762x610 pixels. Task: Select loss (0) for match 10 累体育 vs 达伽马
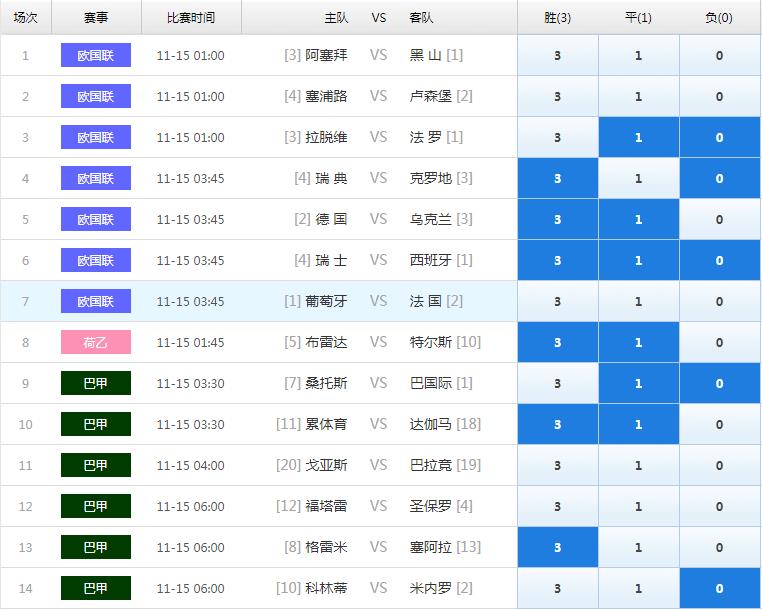[720, 424]
